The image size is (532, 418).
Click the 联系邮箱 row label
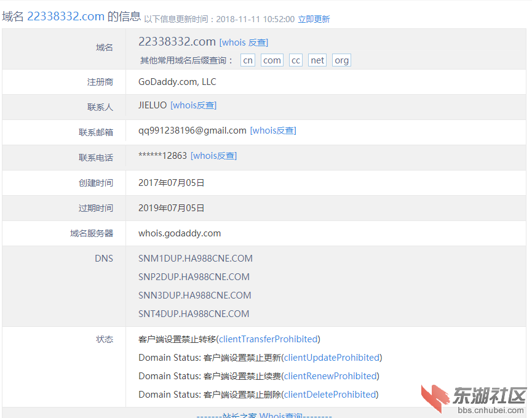96,132
